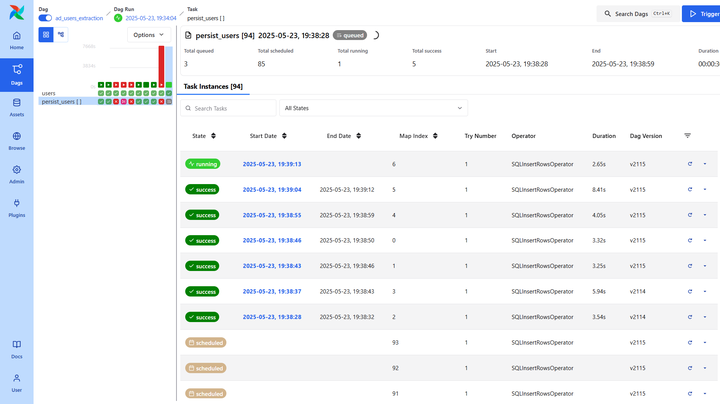Screen dimensions: 720x404
Task: Click the tall red run duration bar
Action: click(161, 67)
